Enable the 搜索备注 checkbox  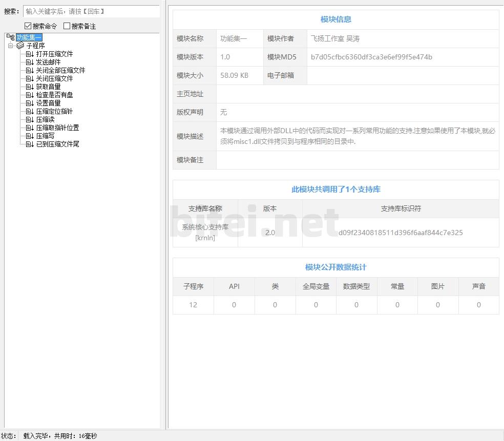(x=67, y=26)
